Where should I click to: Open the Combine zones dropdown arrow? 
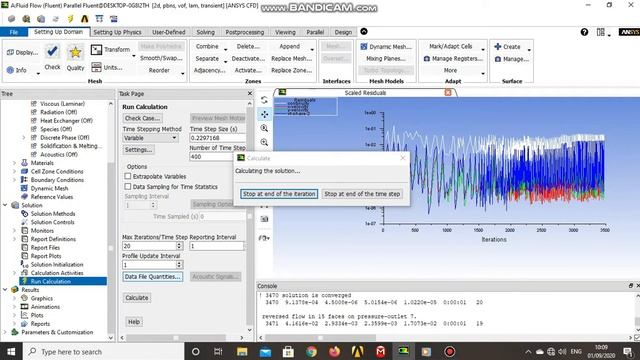pos(225,50)
